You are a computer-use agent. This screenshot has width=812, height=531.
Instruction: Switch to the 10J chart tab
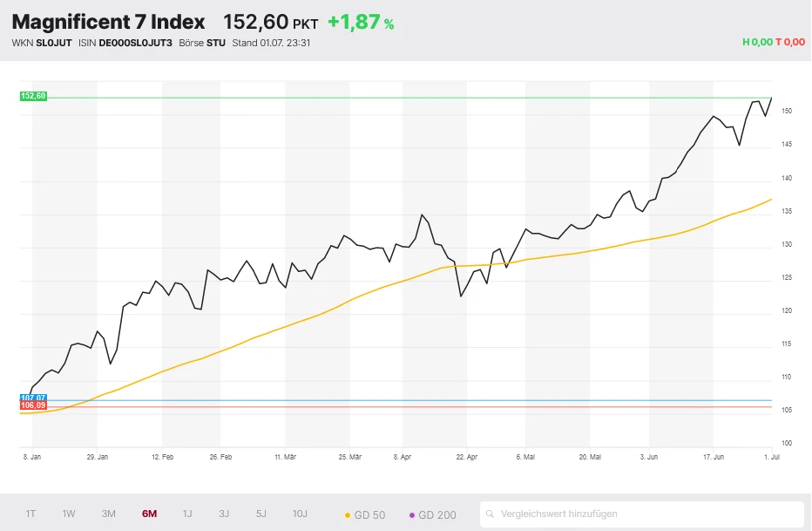tap(299, 514)
